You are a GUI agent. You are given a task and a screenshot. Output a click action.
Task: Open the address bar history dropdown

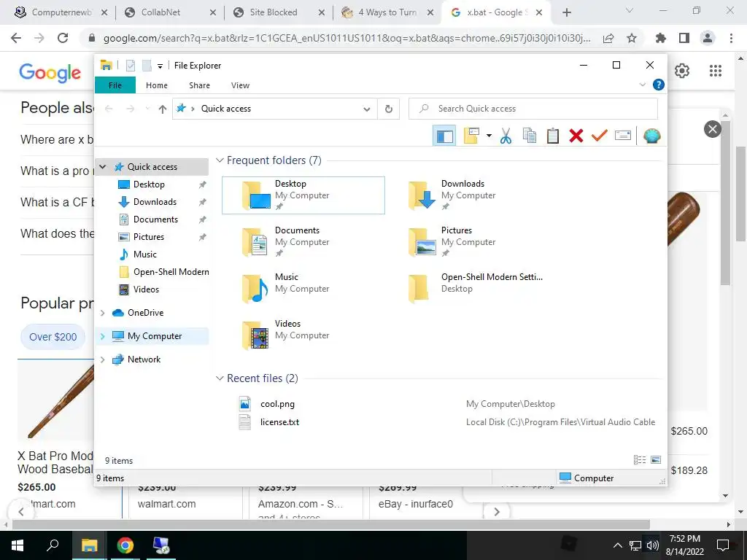[x=367, y=109]
